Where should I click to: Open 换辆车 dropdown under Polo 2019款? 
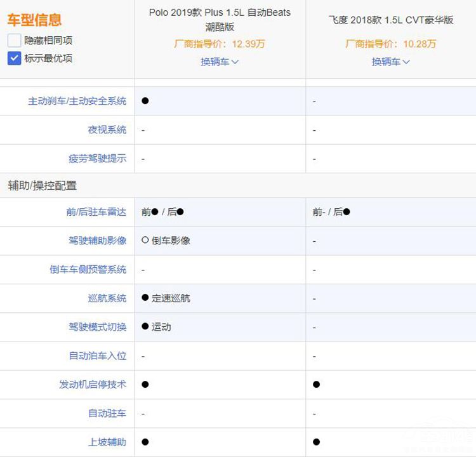point(220,62)
